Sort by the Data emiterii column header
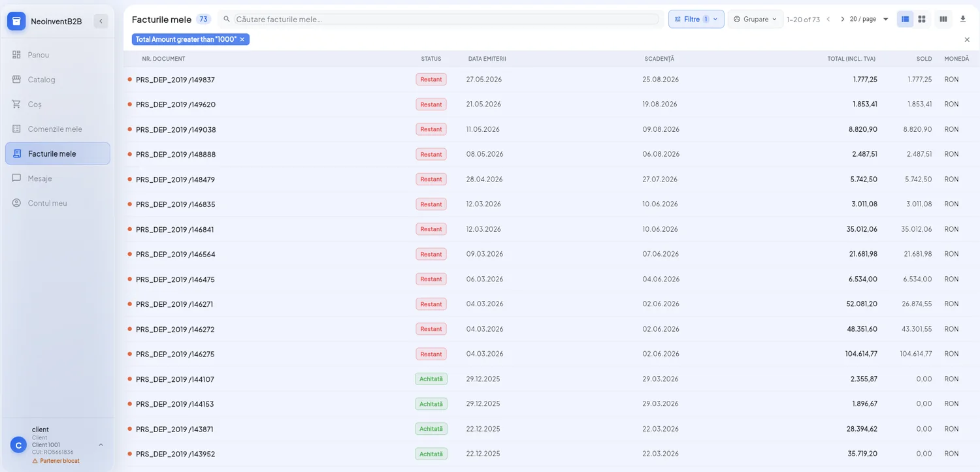 tap(487, 59)
